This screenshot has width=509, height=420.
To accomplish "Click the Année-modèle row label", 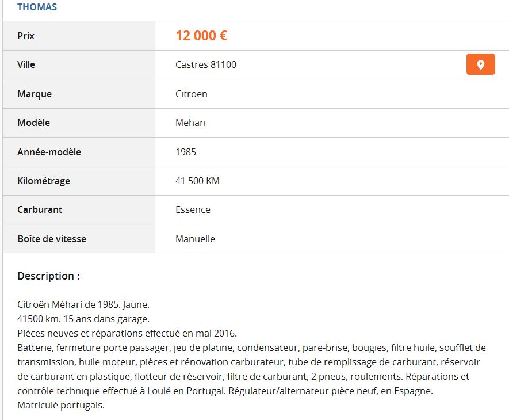I will [x=49, y=152].
